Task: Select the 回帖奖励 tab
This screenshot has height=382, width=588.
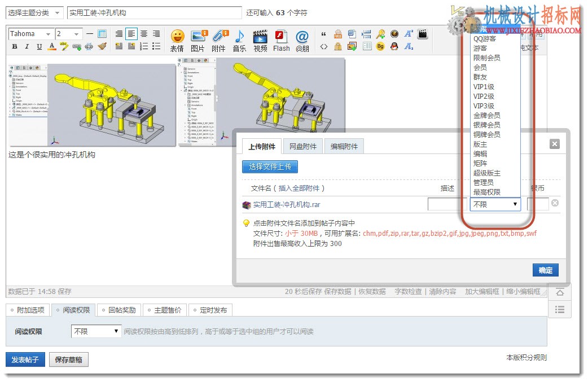Action: (x=119, y=310)
